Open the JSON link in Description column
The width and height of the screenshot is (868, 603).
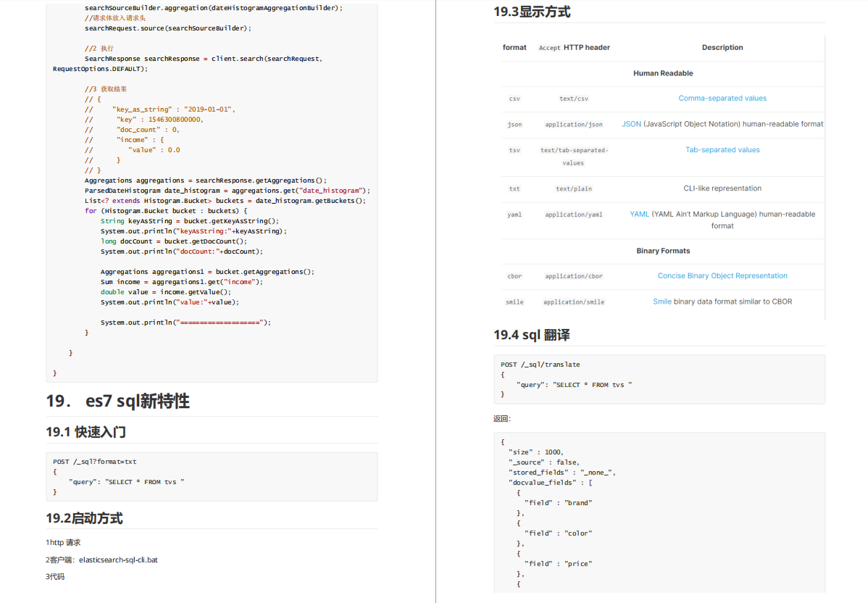(x=631, y=124)
